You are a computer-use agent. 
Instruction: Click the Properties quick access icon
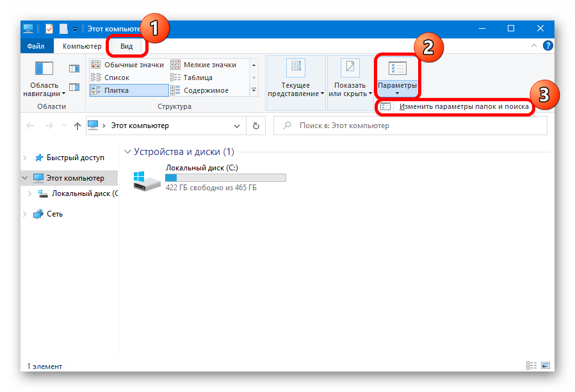pyautogui.click(x=49, y=29)
